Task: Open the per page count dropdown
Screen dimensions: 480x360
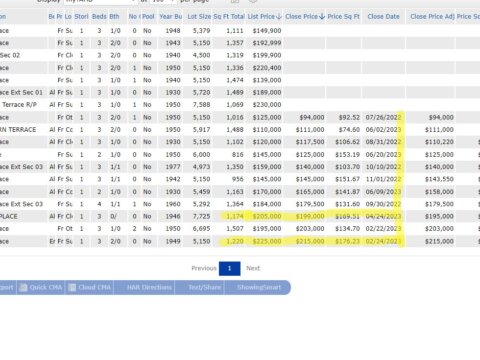Action: pyautogui.click(x=163, y=1)
